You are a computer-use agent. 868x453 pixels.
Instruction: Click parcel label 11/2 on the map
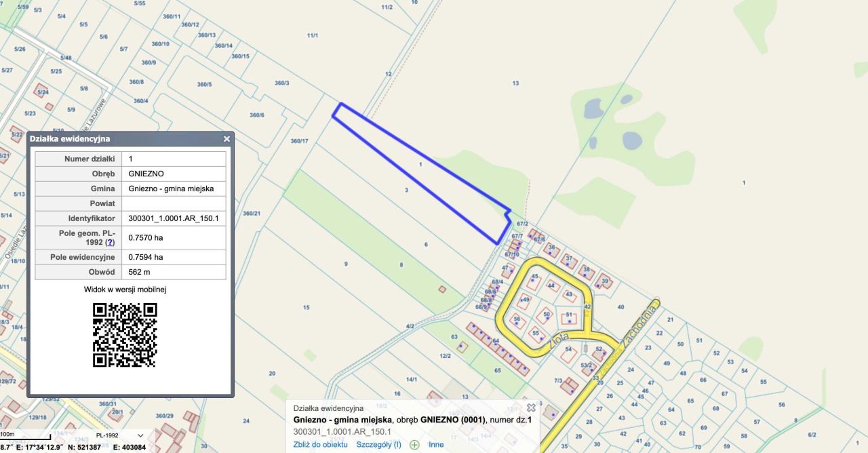point(387,7)
